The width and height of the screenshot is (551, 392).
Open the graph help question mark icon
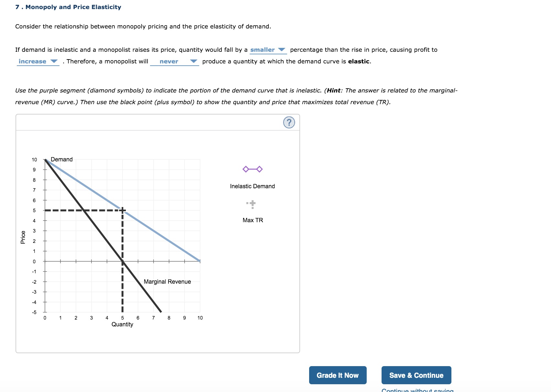(x=289, y=123)
